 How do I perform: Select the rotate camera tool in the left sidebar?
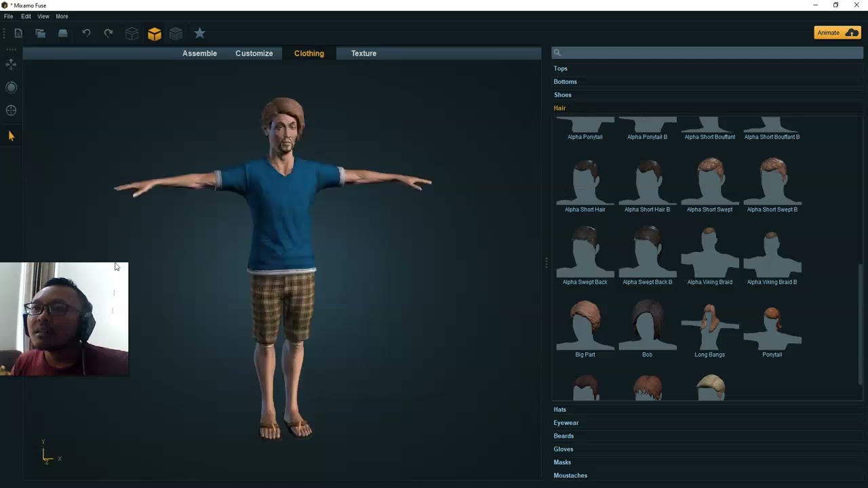click(11, 87)
